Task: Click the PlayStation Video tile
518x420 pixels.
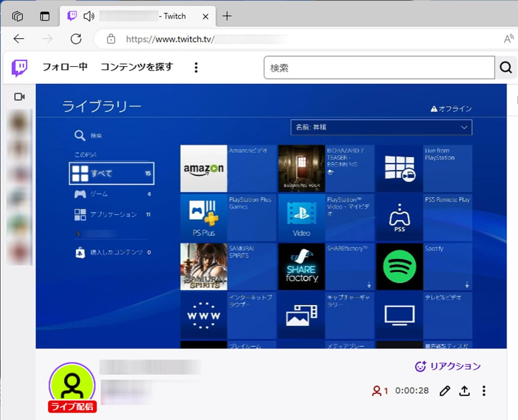Action: (326, 217)
